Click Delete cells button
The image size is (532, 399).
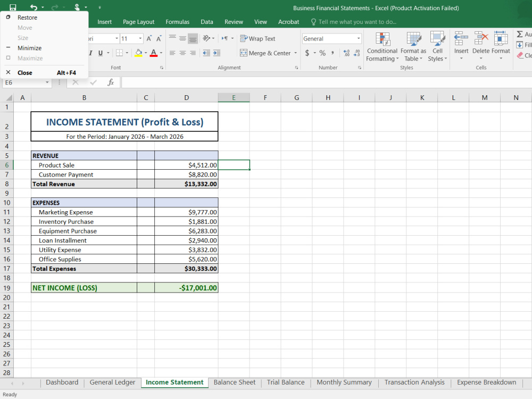[x=481, y=47]
